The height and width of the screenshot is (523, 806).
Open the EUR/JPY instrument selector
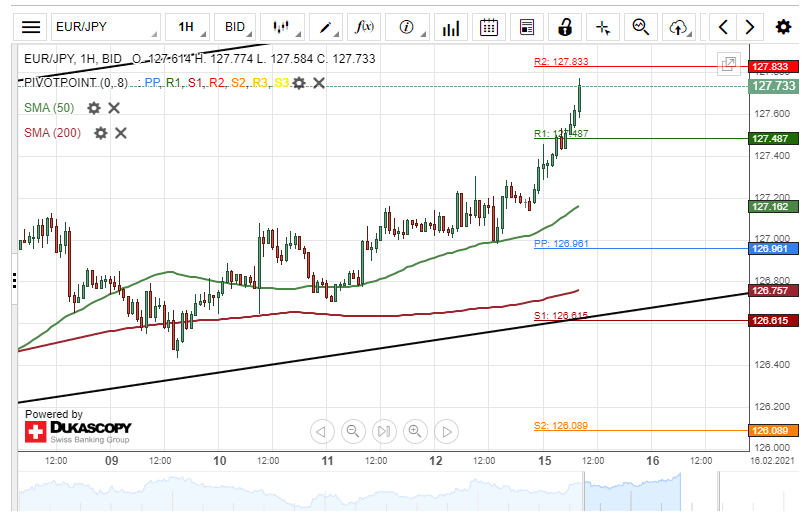(x=106, y=27)
